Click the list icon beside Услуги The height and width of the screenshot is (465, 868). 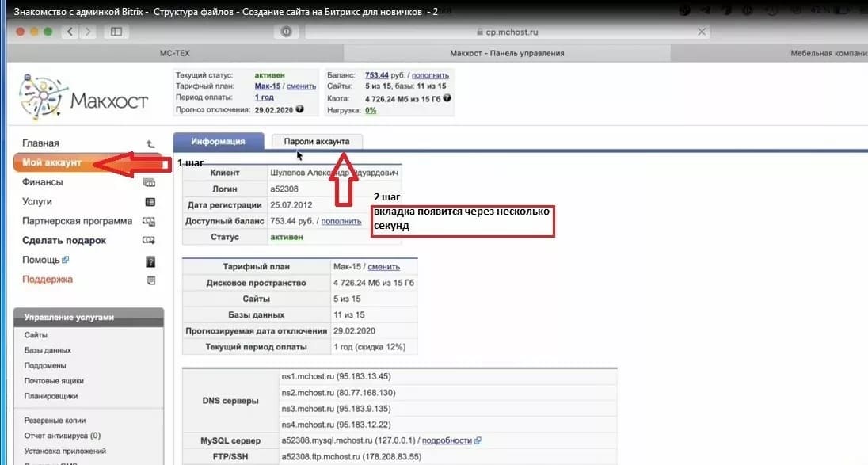coord(150,202)
